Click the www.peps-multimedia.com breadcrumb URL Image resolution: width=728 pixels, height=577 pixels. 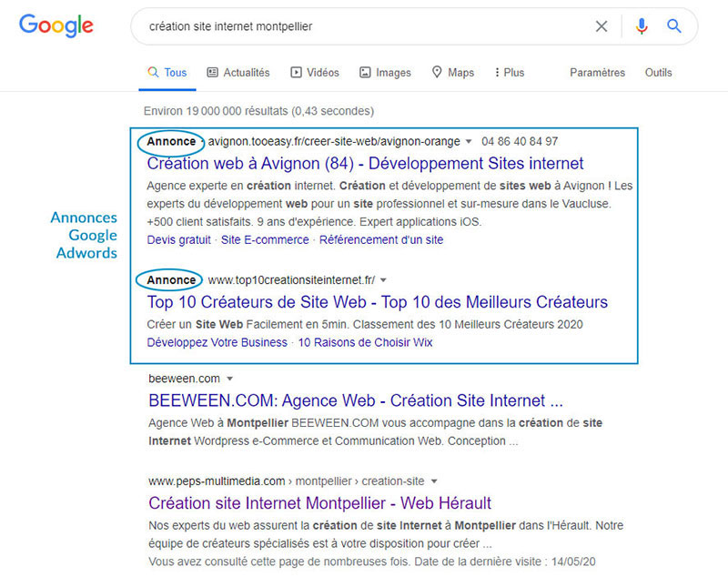tap(286, 481)
